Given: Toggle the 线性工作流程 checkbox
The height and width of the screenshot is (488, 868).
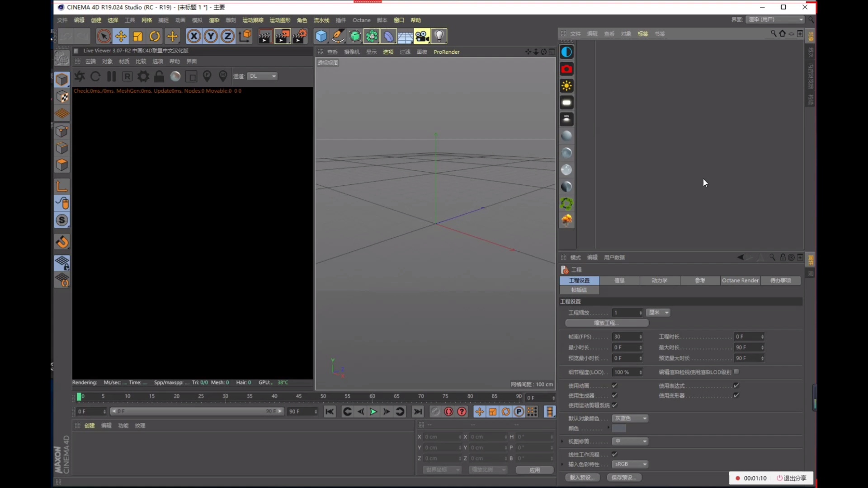Looking at the screenshot, I should (x=615, y=454).
